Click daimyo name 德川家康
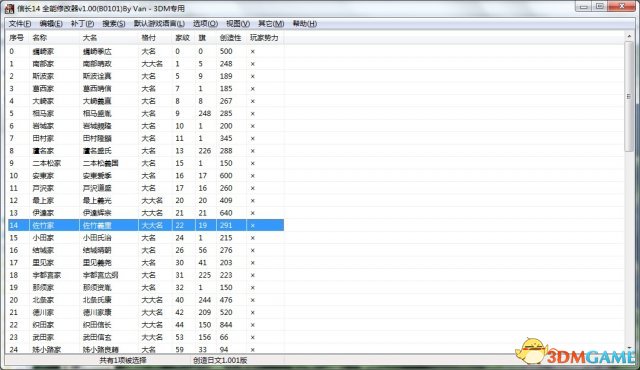 pos(97,312)
